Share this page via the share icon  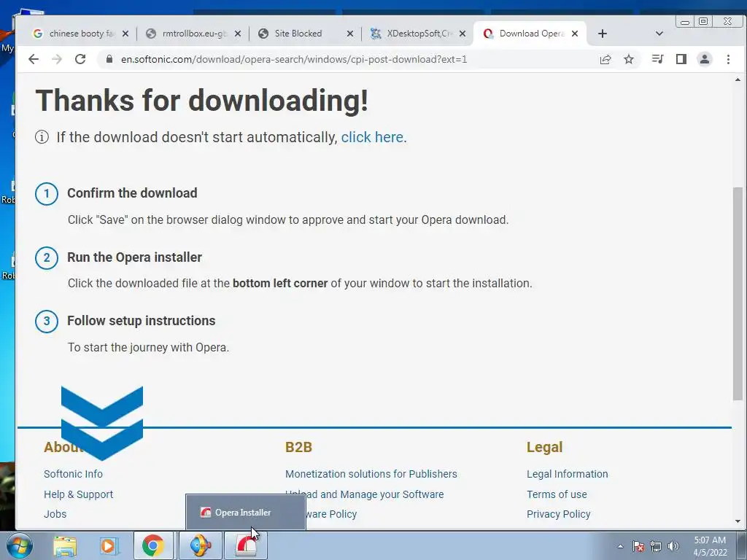point(605,59)
